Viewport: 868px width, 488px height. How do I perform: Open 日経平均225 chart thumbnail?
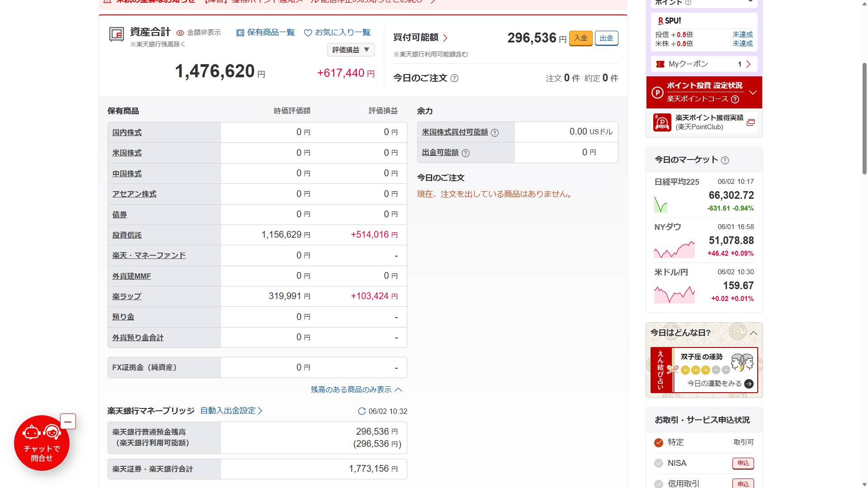(x=661, y=204)
